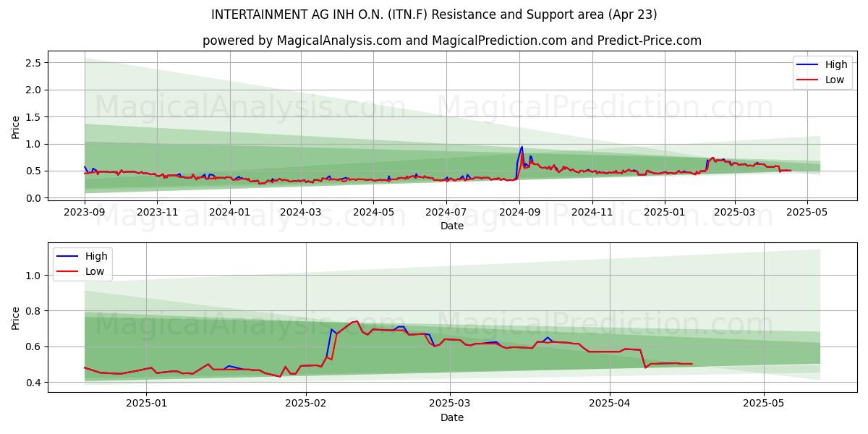Click the 0.0 price tick label
Screen dimensions: 868x434
[x=33, y=198]
